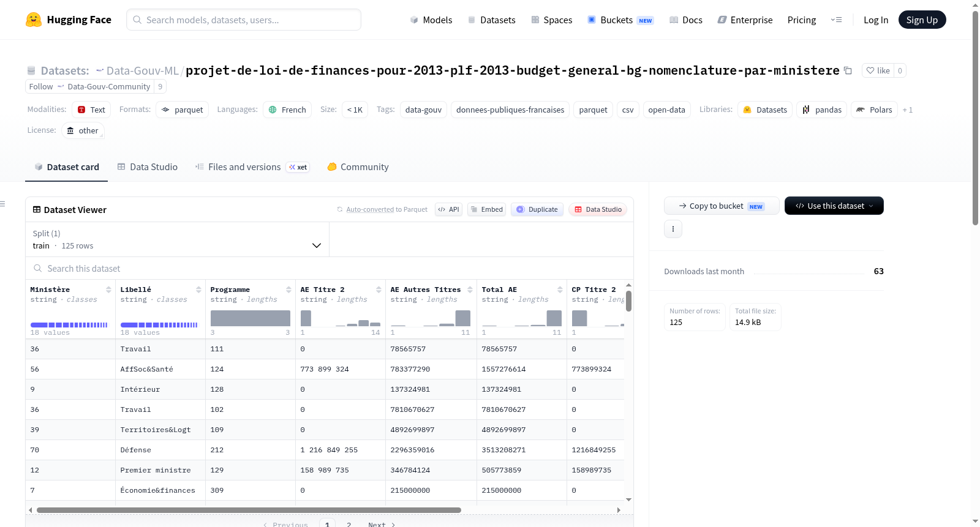Open Enterprise in the top navigation

[745, 20]
